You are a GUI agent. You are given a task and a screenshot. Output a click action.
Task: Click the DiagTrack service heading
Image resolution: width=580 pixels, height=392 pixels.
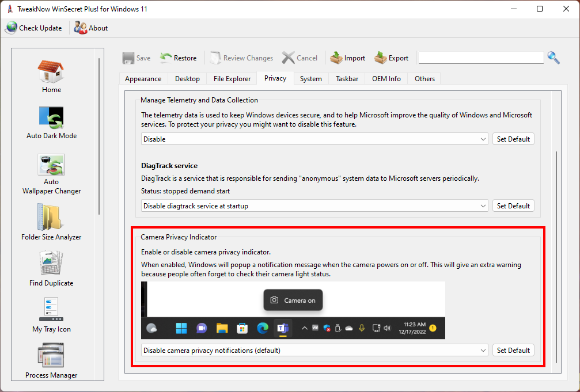click(x=169, y=166)
